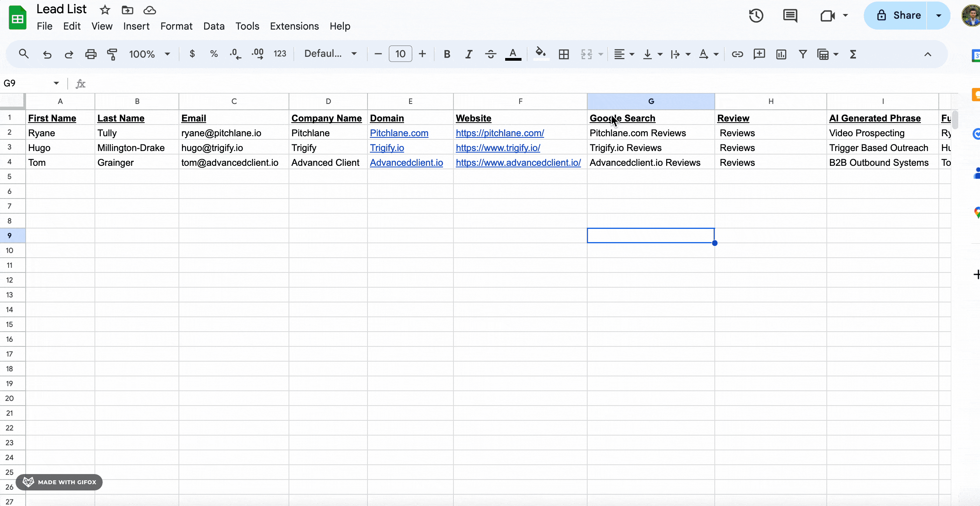
Task: Format as percent
Action: click(214, 54)
